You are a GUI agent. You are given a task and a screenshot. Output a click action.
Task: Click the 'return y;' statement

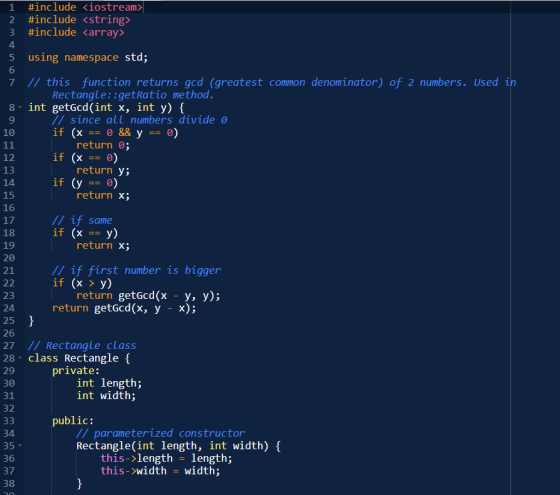coord(103,170)
